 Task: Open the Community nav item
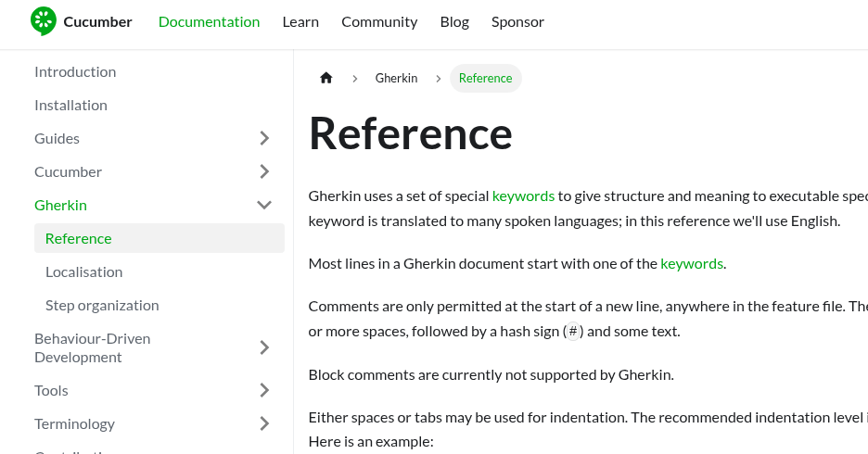[379, 22]
